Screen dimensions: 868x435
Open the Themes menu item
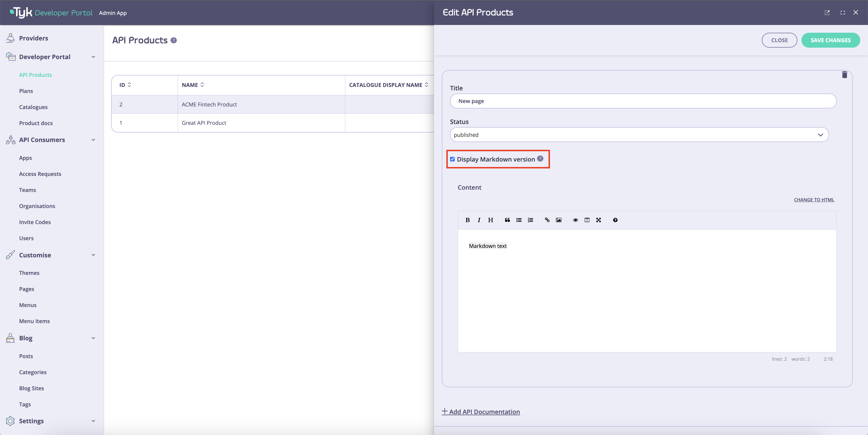29,273
